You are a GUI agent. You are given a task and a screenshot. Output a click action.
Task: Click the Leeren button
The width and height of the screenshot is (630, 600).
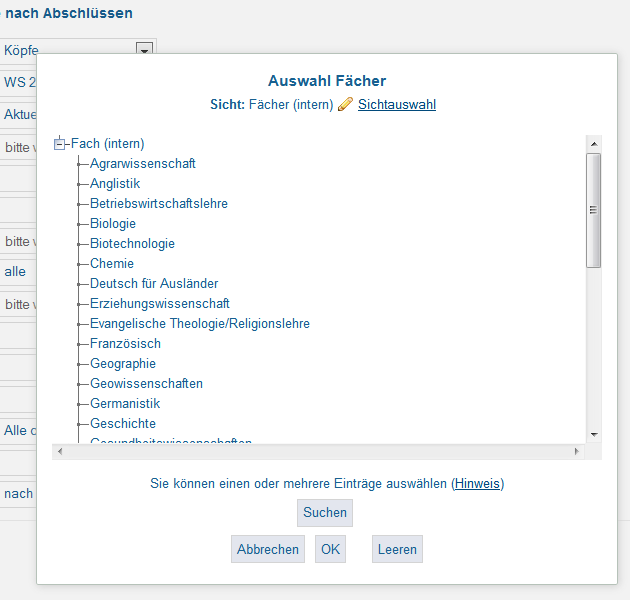coord(397,549)
